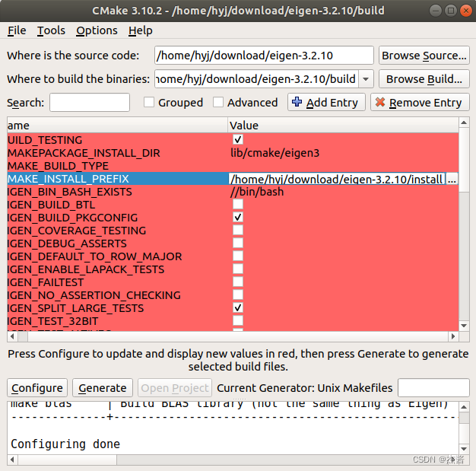Open the Tools menu
The height and width of the screenshot is (471, 476).
51,30
